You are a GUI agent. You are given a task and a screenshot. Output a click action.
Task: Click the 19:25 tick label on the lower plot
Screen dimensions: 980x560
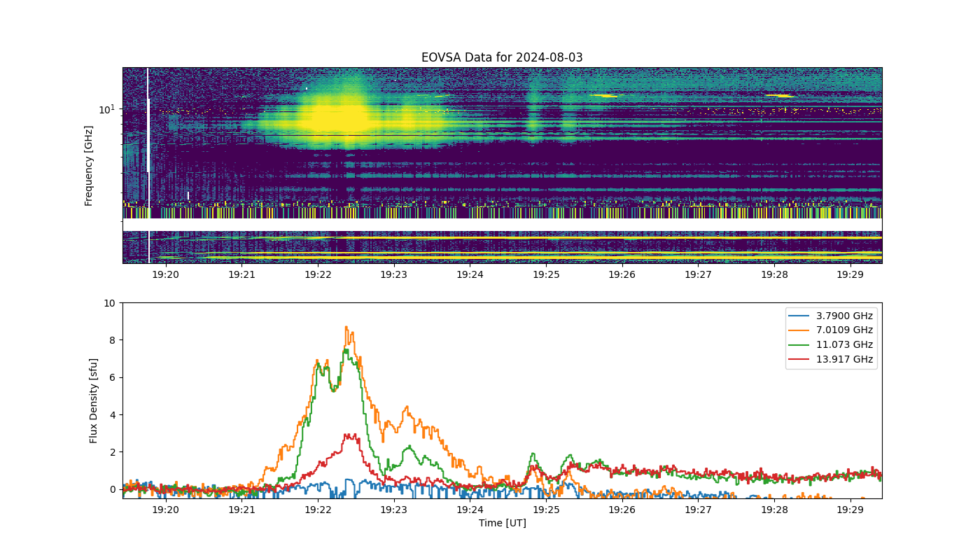pos(546,510)
